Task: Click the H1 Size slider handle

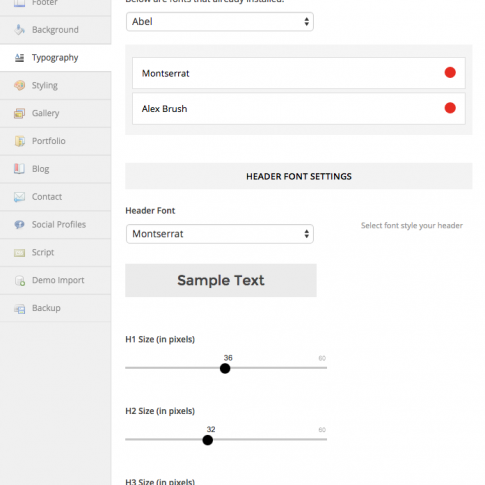Action: [225, 368]
